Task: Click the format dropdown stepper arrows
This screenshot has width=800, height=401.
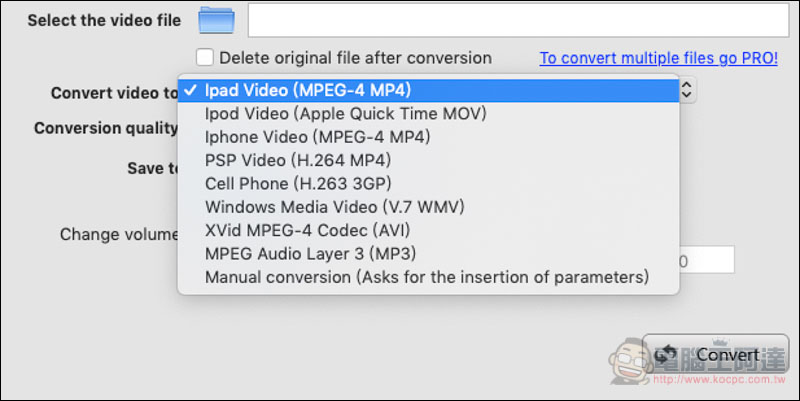Action: pos(687,90)
